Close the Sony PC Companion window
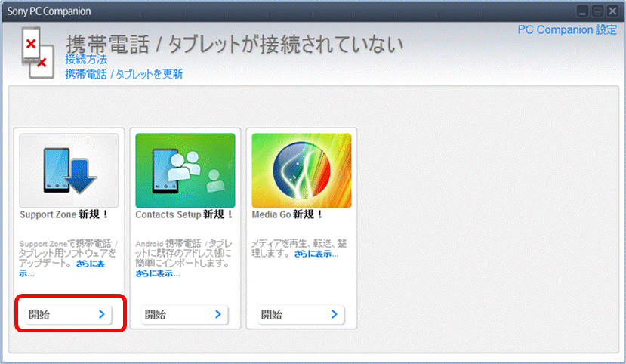Image resolution: width=626 pixels, height=364 pixels. (x=612, y=11)
